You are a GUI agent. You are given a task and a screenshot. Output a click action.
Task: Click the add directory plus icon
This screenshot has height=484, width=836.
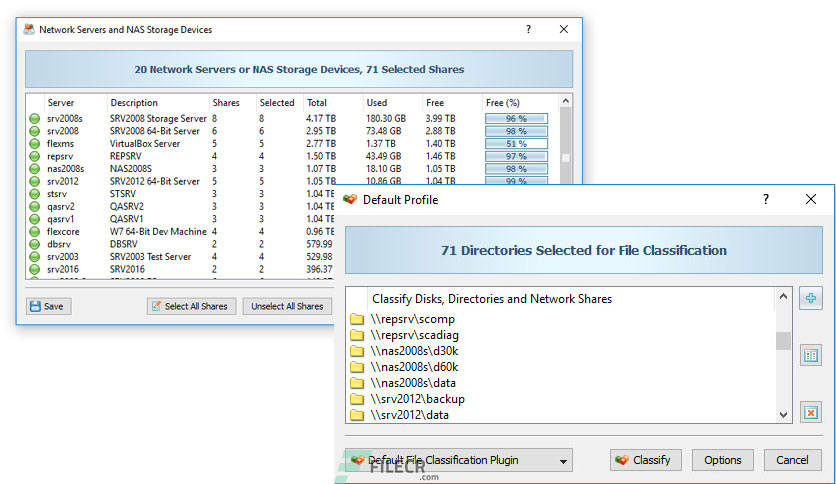(x=810, y=298)
